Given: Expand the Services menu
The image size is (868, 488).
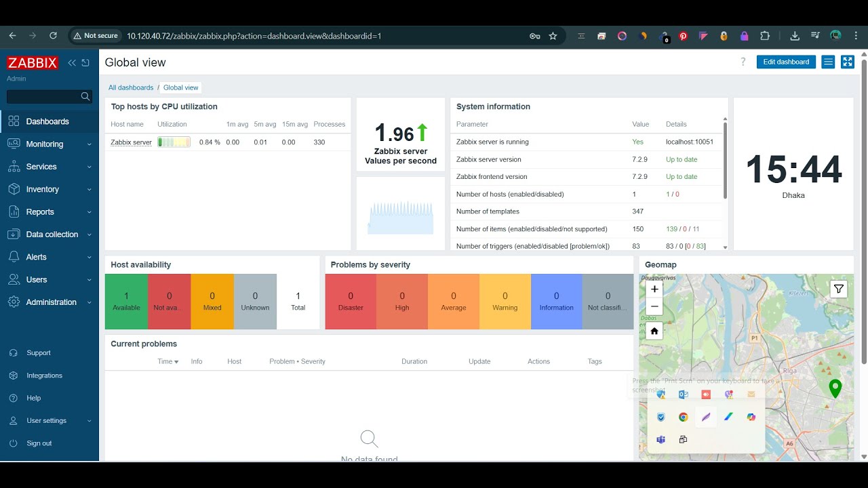Looking at the screenshot, I should [x=50, y=167].
